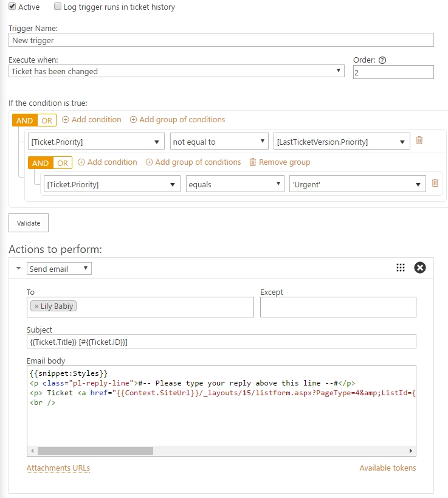
Task: Collapse the Send email action triangle
Action: pos(18,268)
